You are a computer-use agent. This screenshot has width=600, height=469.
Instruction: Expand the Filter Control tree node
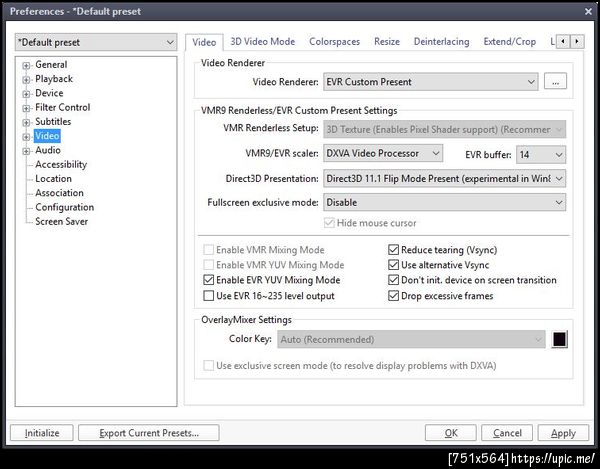[26, 108]
